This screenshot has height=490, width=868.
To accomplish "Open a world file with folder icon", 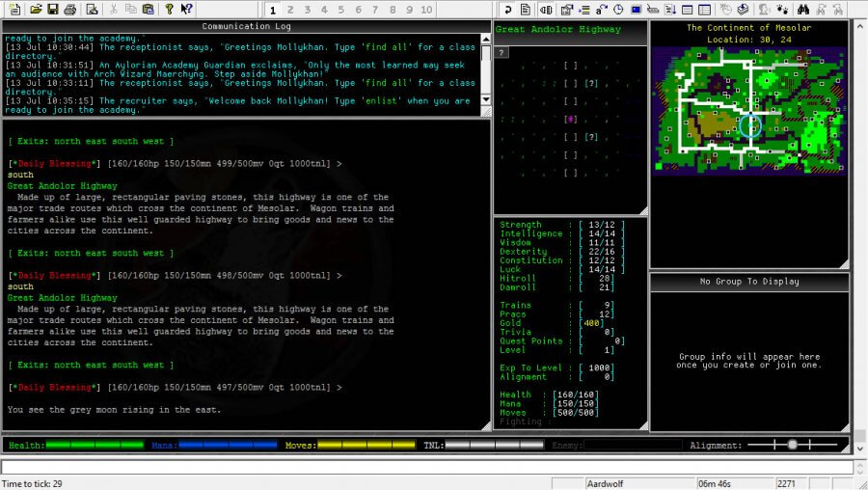I will [x=36, y=9].
